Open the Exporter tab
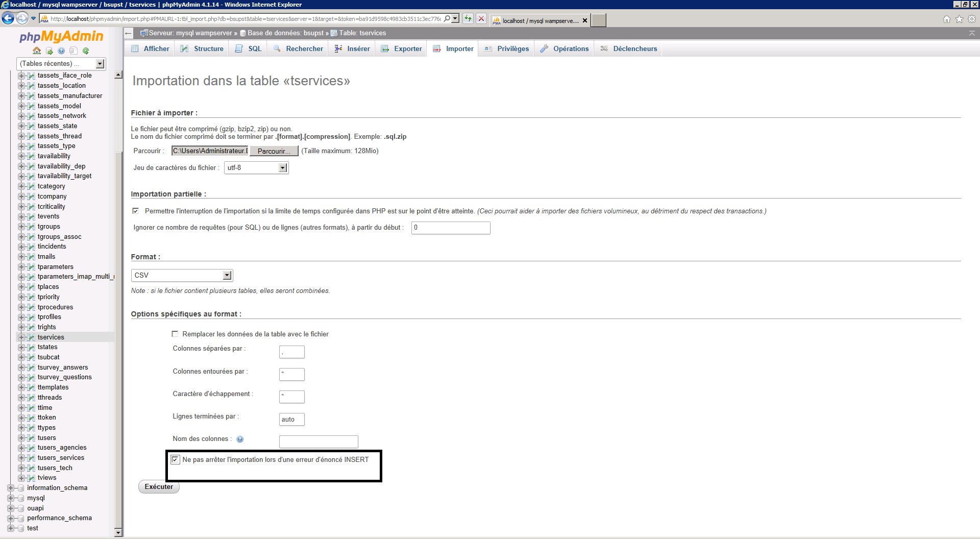This screenshot has width=980, height=539. tap(402, 48)
